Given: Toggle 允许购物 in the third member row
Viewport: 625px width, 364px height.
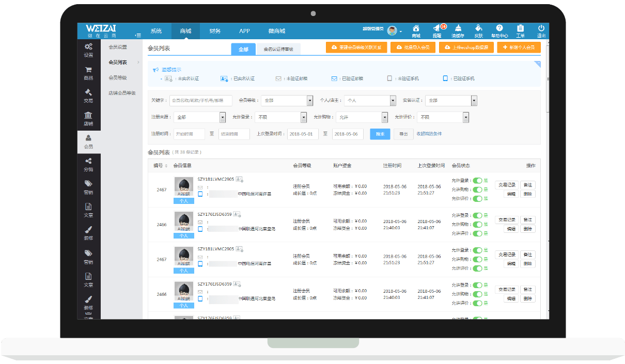Looking at the screenshot, I should [477, 259].
